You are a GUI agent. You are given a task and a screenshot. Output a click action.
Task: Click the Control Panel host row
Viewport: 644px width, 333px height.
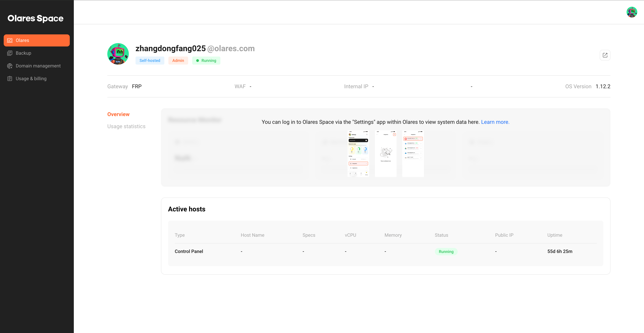click(189, 251)
